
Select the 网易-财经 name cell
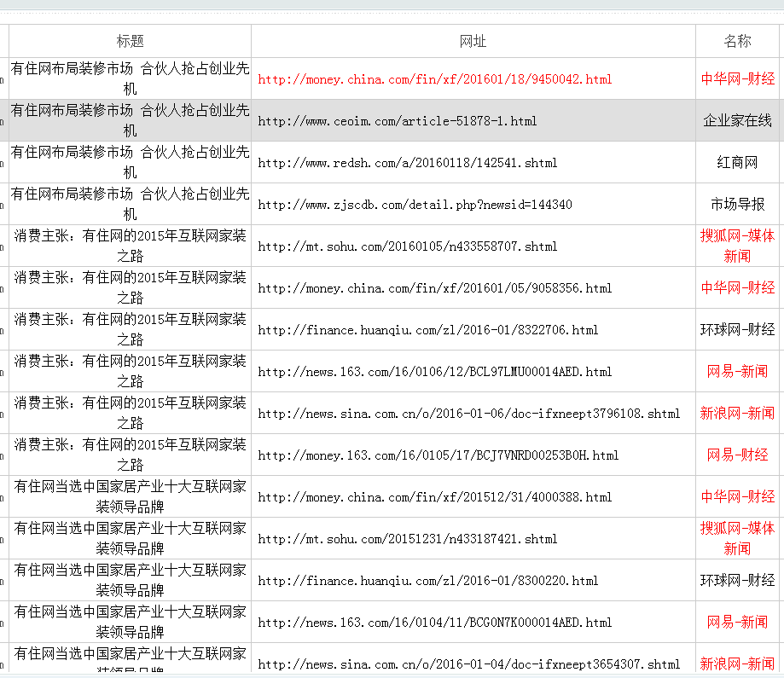[x=737, y=455]
